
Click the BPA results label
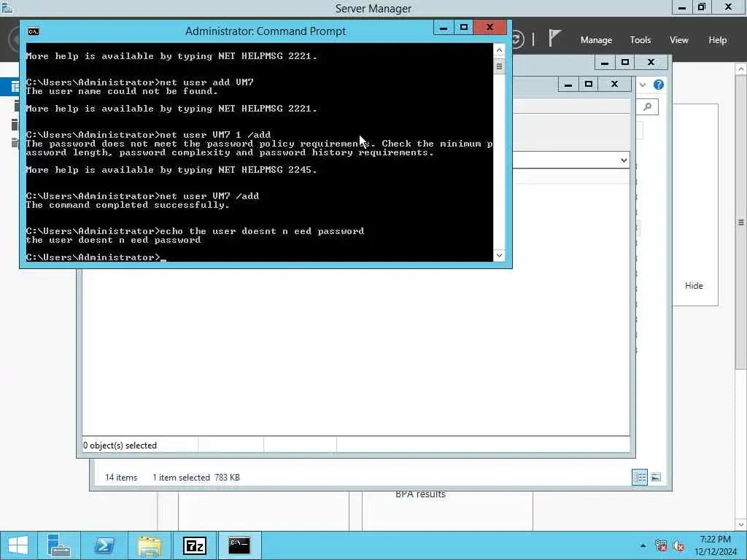(x=420, y=494)
